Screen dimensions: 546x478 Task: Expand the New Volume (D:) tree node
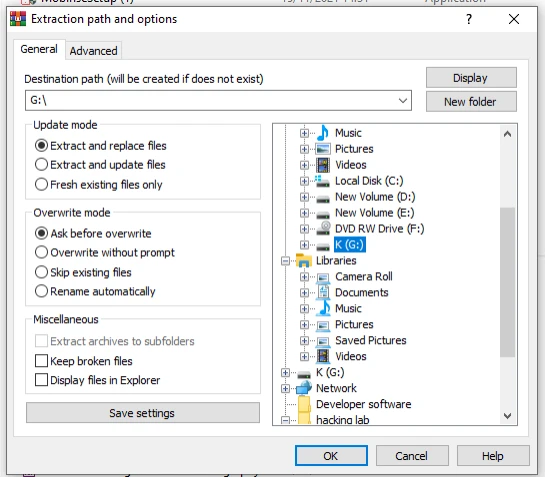pyautogui.click(x=304, y=197)
